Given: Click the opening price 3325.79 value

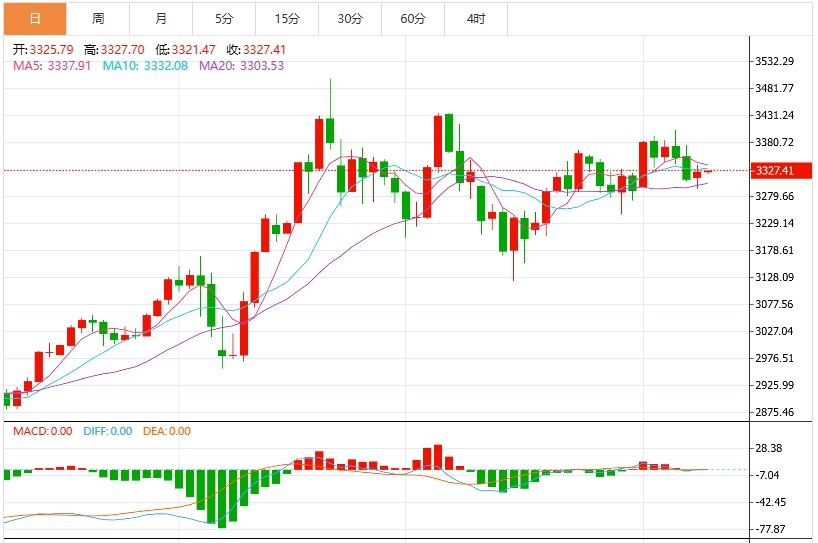Looking at the screenshot, I should [51, 50].
